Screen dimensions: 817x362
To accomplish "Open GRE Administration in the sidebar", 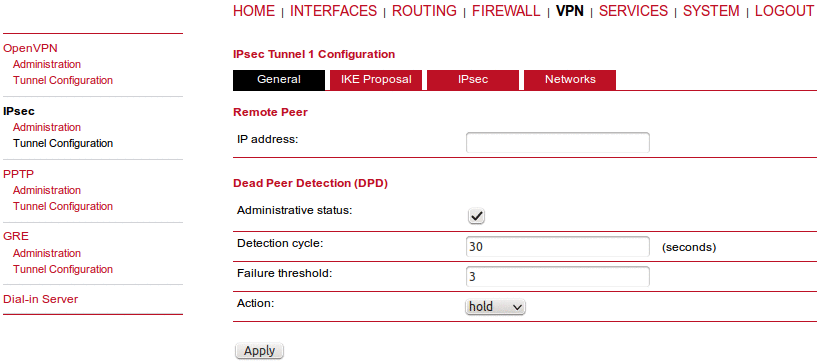I will pos(47,253).
